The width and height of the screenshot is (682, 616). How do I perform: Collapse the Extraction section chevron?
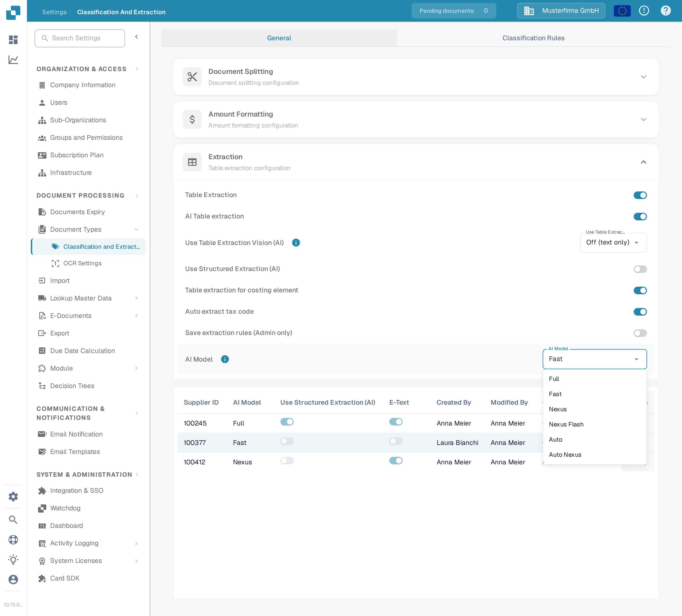[x=643, y=162]
